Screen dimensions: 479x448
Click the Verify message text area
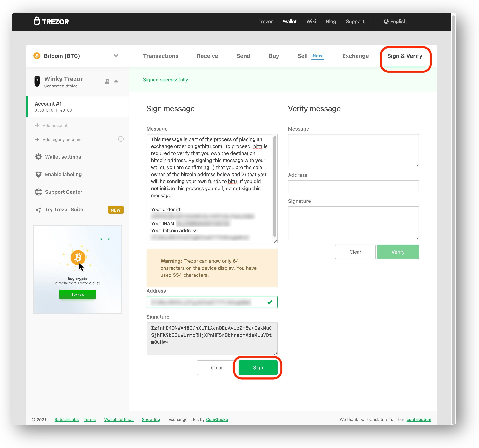pos(354,150)
